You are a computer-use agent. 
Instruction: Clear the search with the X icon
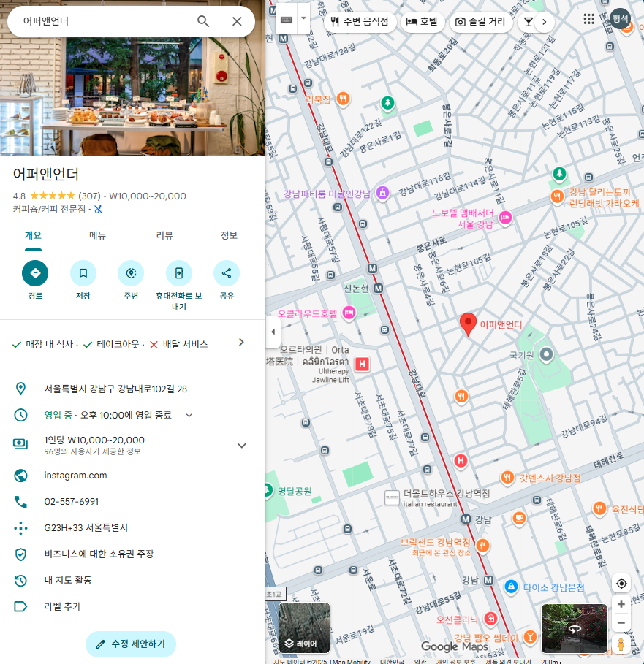click(237, 21)
